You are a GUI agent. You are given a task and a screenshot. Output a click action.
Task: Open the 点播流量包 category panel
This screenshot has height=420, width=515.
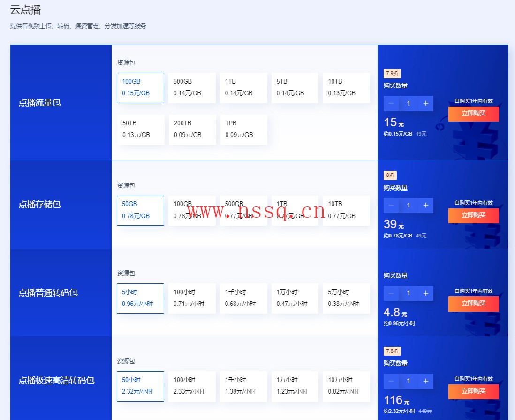(61, 103)
